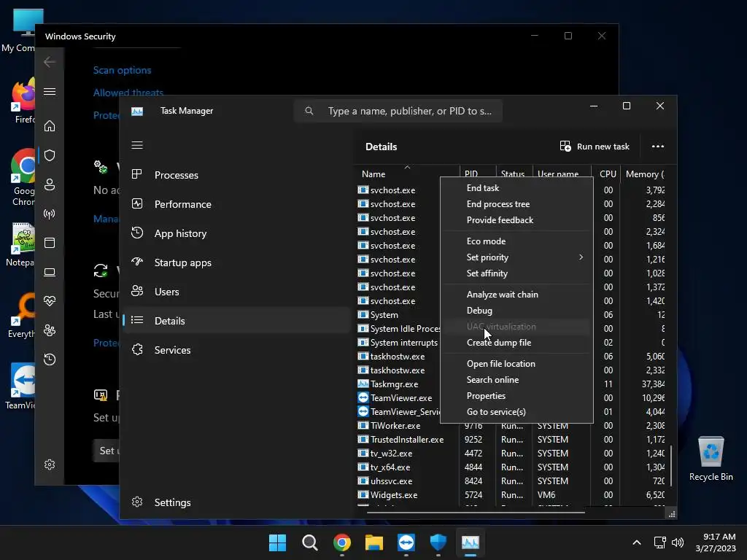Screen dimensions: 747x560
Task: Open Device performance & health heart icon
Action: [50, 301]
